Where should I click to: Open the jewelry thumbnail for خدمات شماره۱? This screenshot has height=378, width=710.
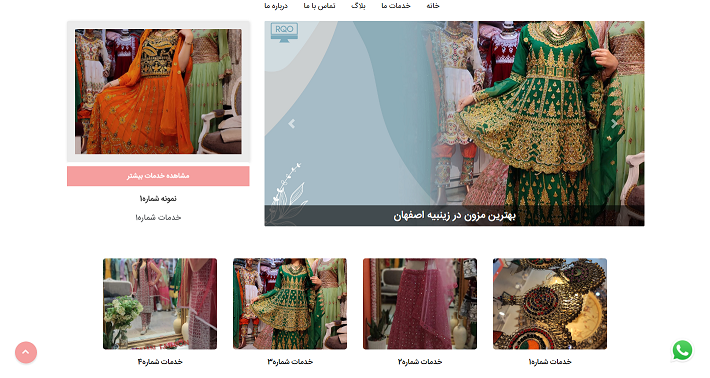[x=550, y=304]
